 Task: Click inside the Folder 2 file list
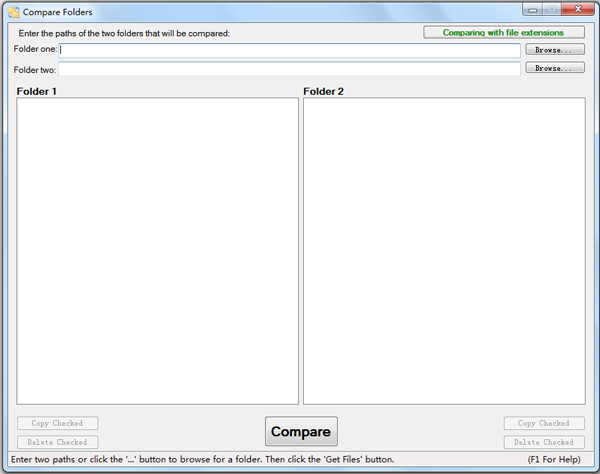pos(444,250)
